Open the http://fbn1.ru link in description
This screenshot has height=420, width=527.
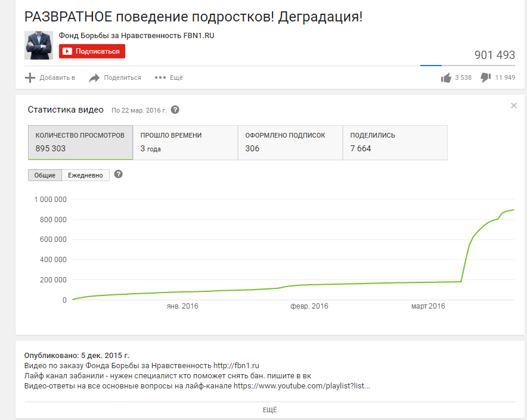[236, 366]
